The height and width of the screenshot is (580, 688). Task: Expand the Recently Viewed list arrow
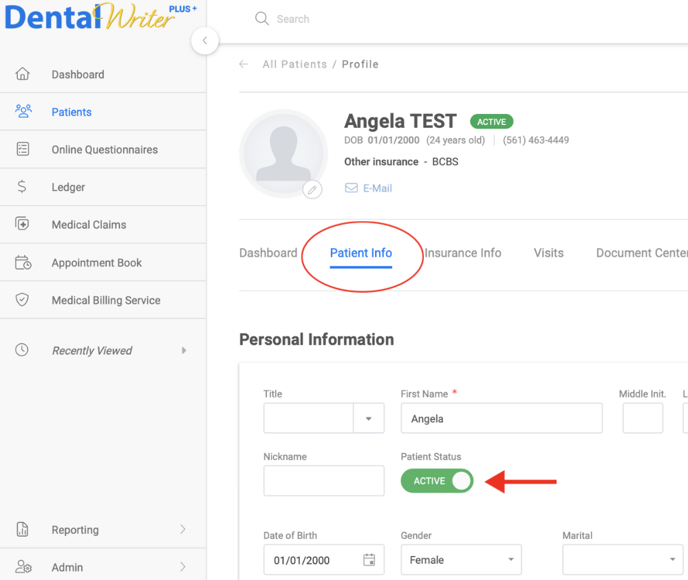coord(184,350)
